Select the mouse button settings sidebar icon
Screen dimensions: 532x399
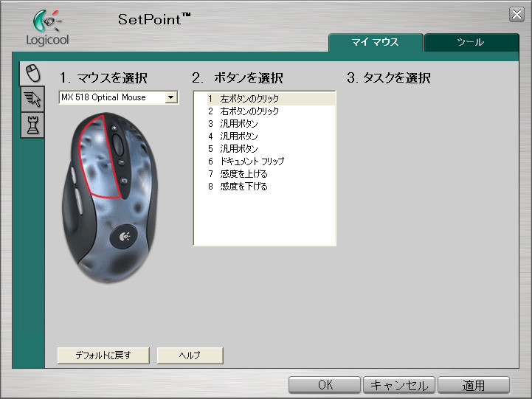32,72
